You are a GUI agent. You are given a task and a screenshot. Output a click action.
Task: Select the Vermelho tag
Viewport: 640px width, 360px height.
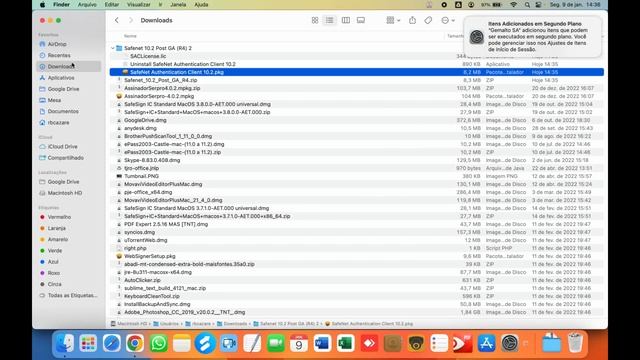[x=59, y=217]
